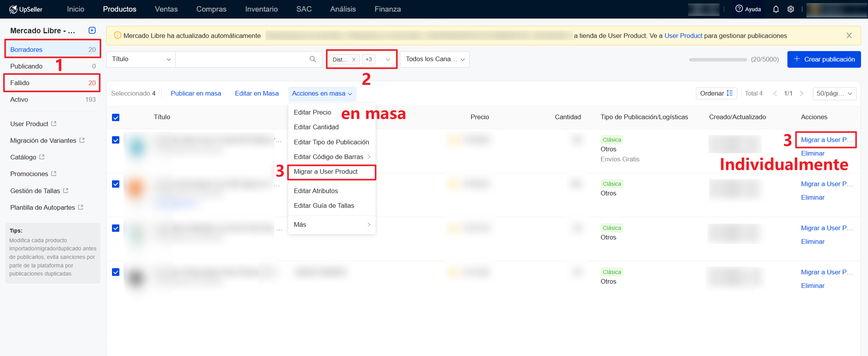Toggle the select-all checkbox in the header
This screenshot has width=868, height=356.
(115, 118)
